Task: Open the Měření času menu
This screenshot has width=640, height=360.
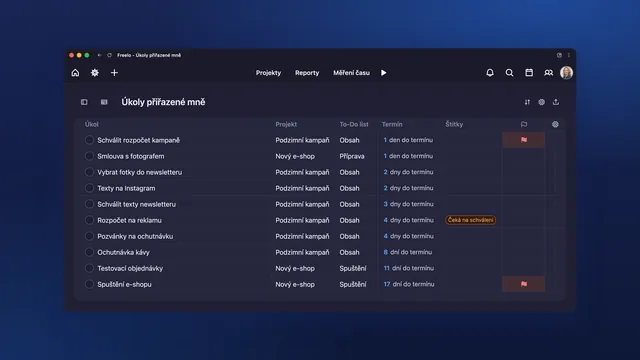Action: click(351, 73)
